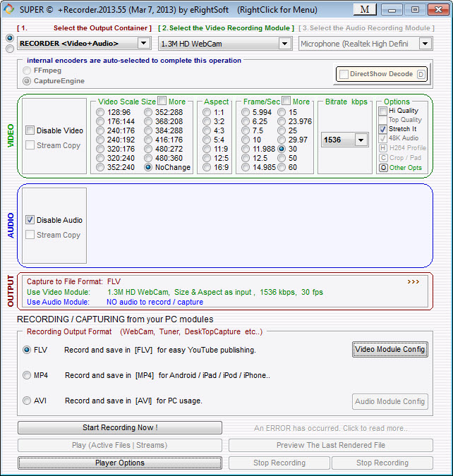Select the FLV recording output format
Viewport: 453px width, 476px height.
tap(27, 350)
